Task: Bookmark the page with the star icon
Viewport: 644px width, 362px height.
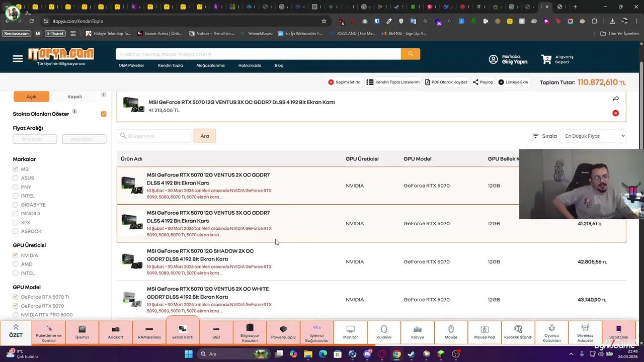Action: click(324, 21)
